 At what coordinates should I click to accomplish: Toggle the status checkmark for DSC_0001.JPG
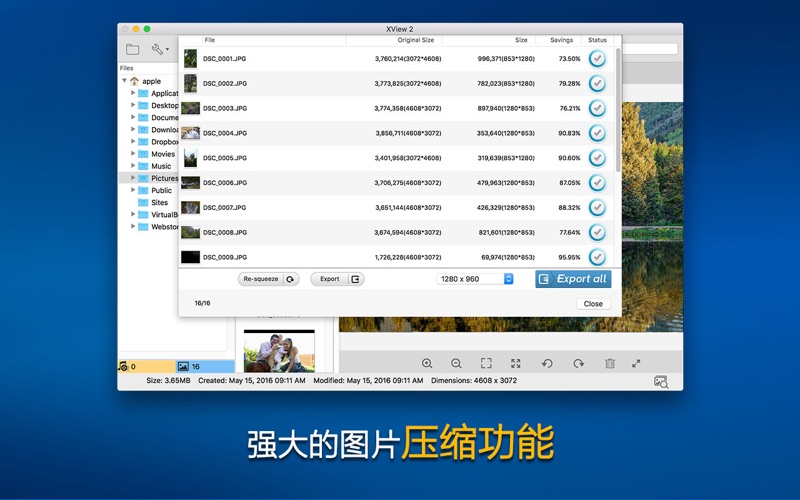coord(597,59)
